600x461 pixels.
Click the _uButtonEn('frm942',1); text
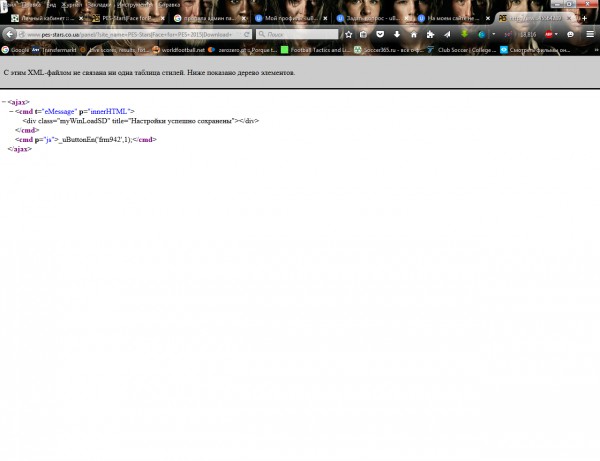pyautogui.click(x=95, y=140)
